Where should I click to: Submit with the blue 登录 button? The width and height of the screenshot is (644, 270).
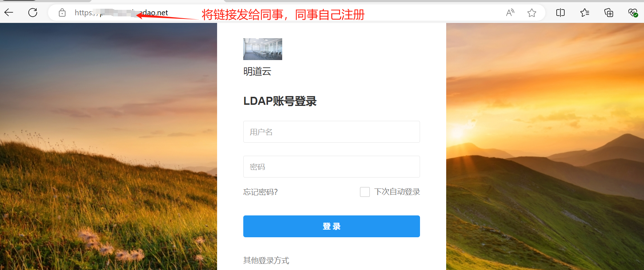(x=332, y=226)
